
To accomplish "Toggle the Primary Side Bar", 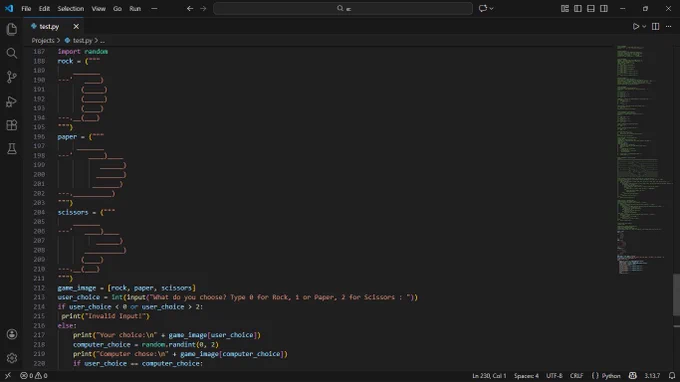I will click(x=578, y=8).
